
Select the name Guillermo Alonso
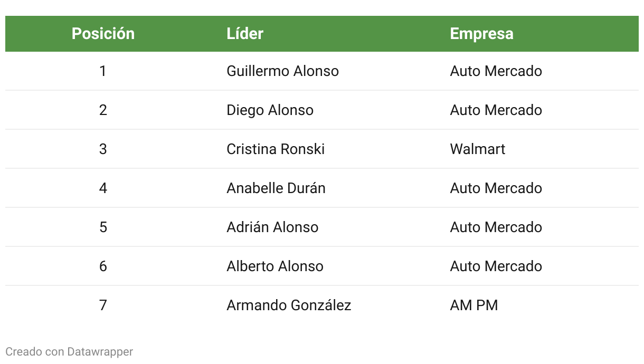[x=282, y=71]
